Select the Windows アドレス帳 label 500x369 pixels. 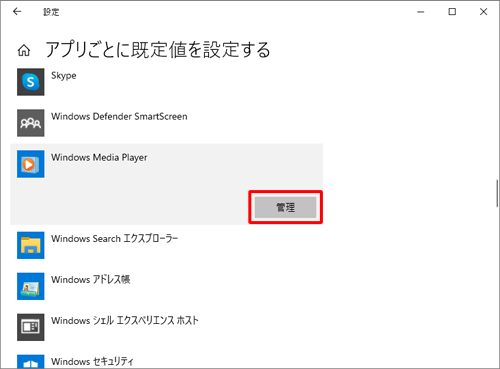point(91,279)
